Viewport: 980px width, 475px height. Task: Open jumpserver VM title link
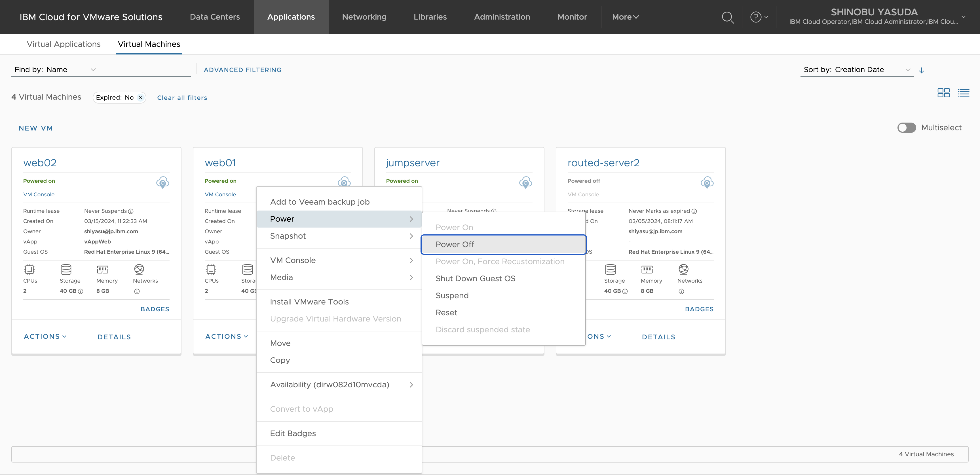(413, 163)
